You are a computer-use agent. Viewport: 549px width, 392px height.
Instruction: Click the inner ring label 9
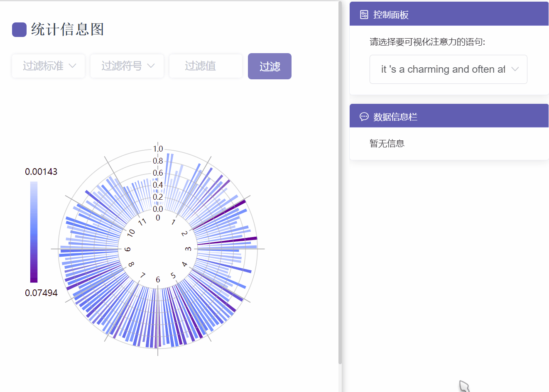[x=127, y=249]
